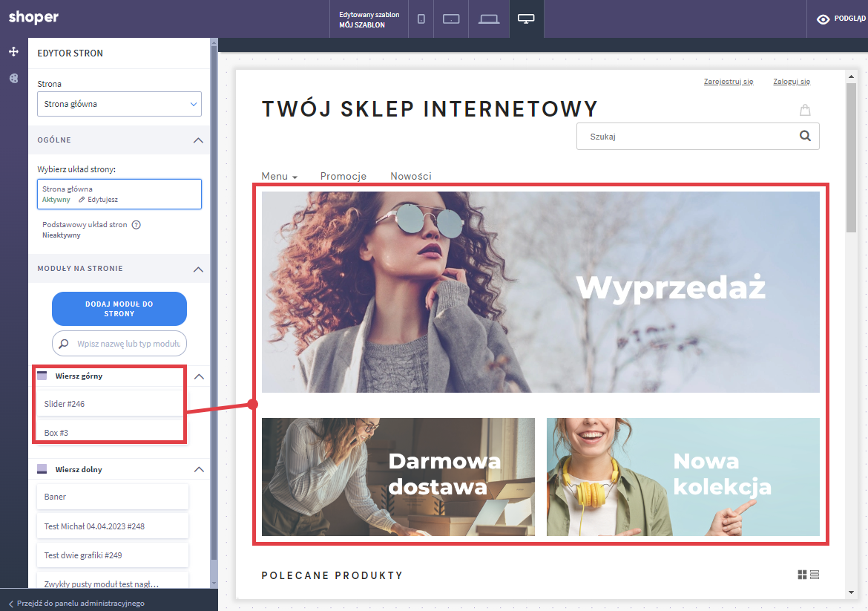Open the Promocje menu item
Viewport: 868px width, 611px height.
343,177
